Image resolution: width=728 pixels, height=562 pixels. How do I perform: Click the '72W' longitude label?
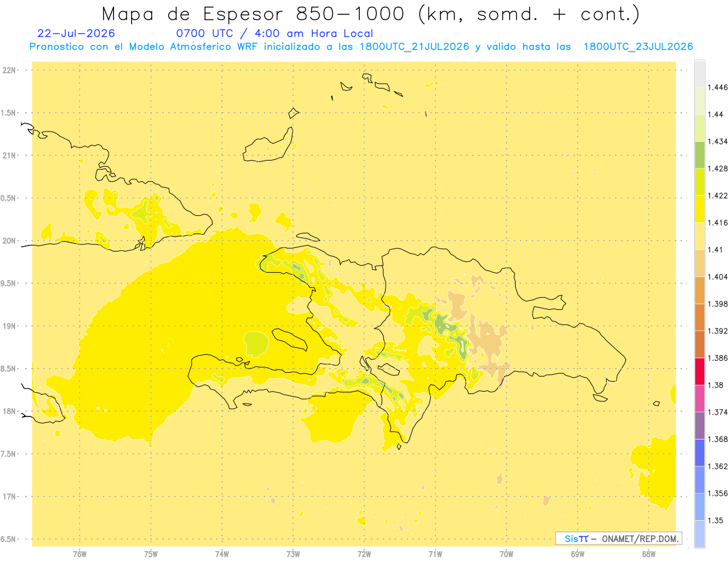364,554
